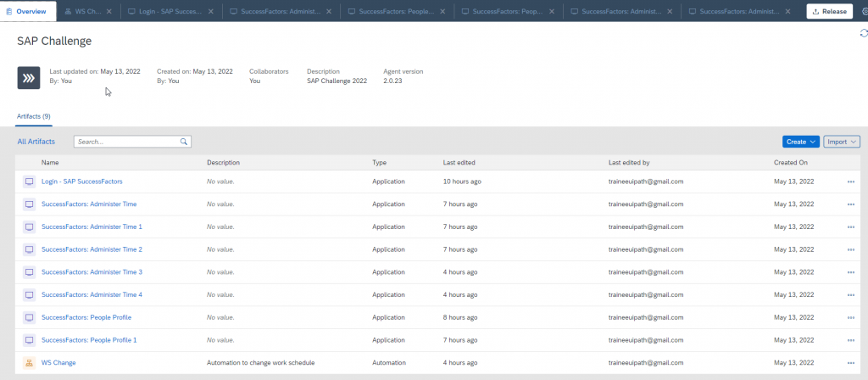This screenshot has width=868, height=380.
Task: Open the Import dropdown
Action: (x=842, y=142)
